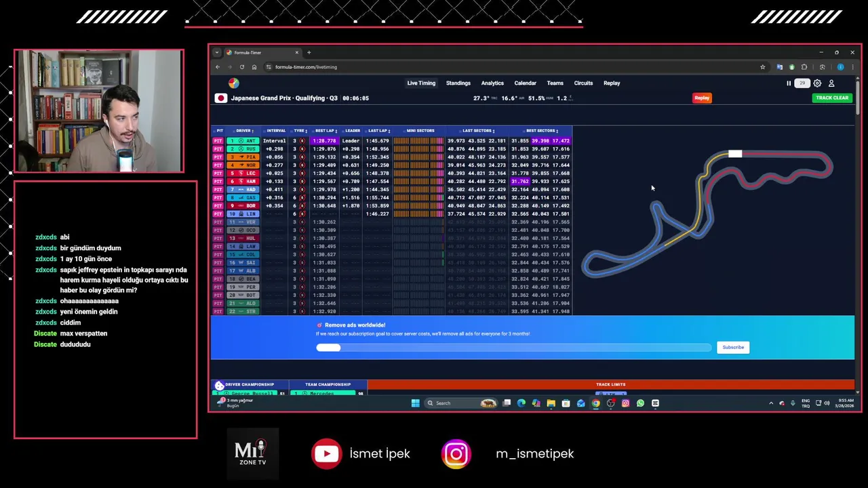This screenshot has height=488, width=868.
Task: Select driver PIA in third position
Action: click(243, 157)
